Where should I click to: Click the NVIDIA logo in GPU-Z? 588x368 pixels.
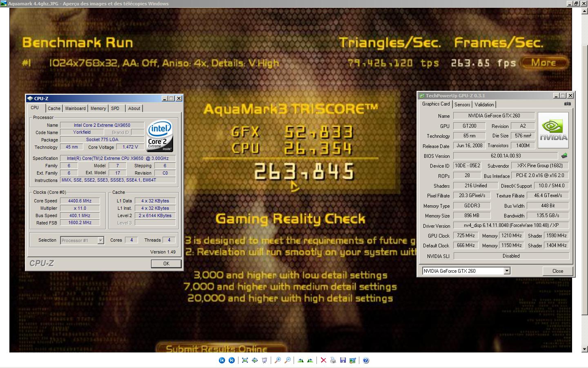pyautogui.click(x=553, y=130)
